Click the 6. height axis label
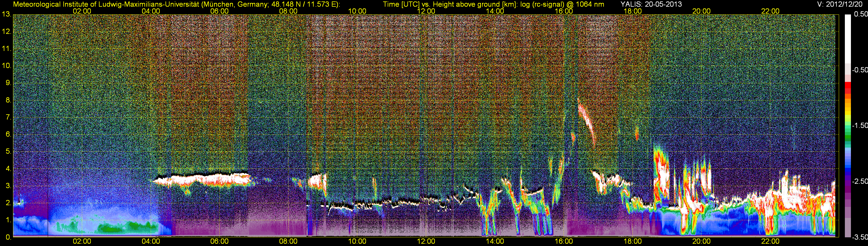 click(8, 135)
